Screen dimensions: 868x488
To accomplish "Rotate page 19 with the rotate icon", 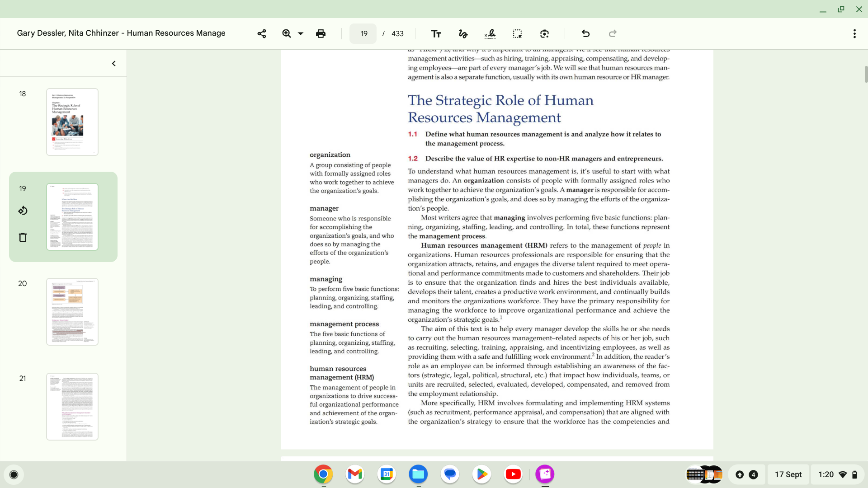I will [23, 211].
